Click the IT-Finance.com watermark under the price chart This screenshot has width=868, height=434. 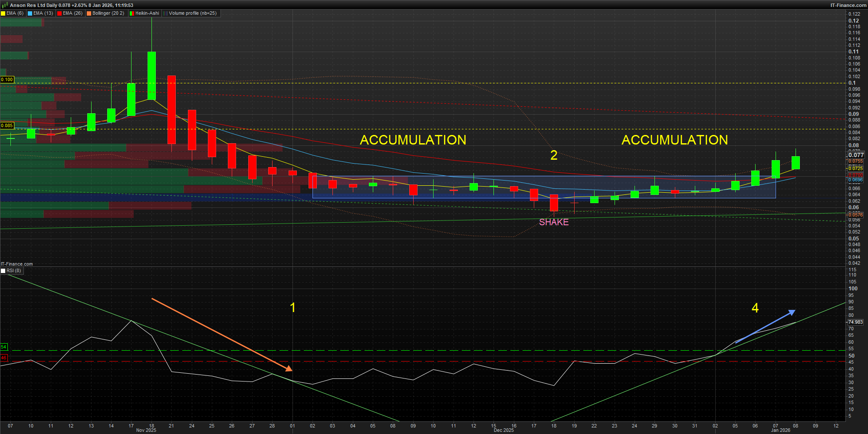point(17,264)
